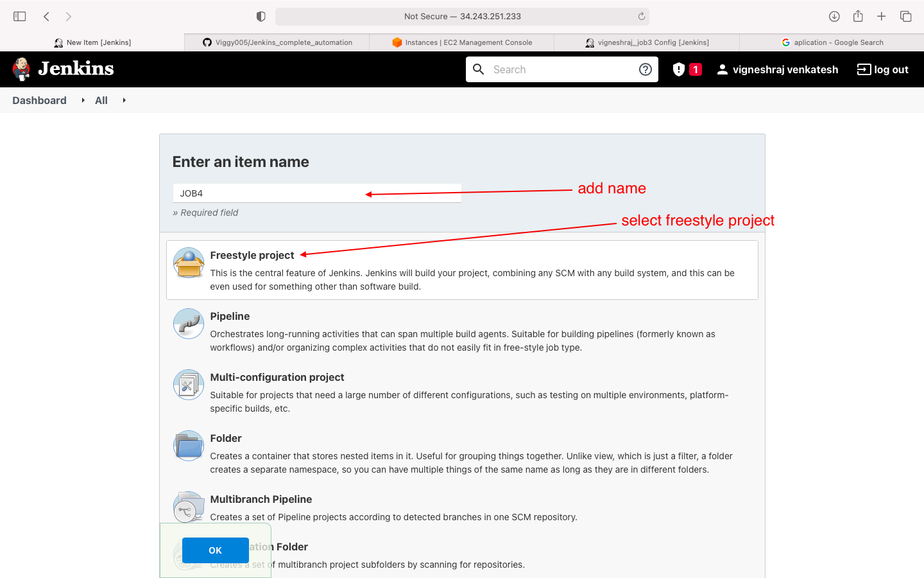Screen dimensions: 924x578
Task: Click the Safari forward arrow
Action: (x=69, y=16)
